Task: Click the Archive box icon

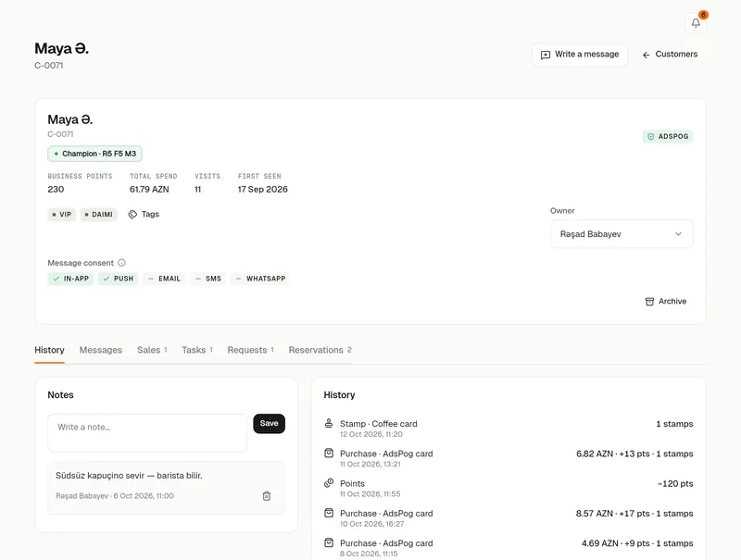Action: (x=650, y=301)
